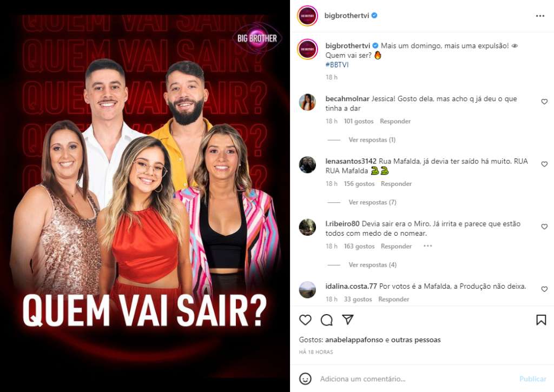Expand Ver respostas (7) under lenasantos3142
The width and height of the screenshot is (554, 392).
(x=372, y=202)
